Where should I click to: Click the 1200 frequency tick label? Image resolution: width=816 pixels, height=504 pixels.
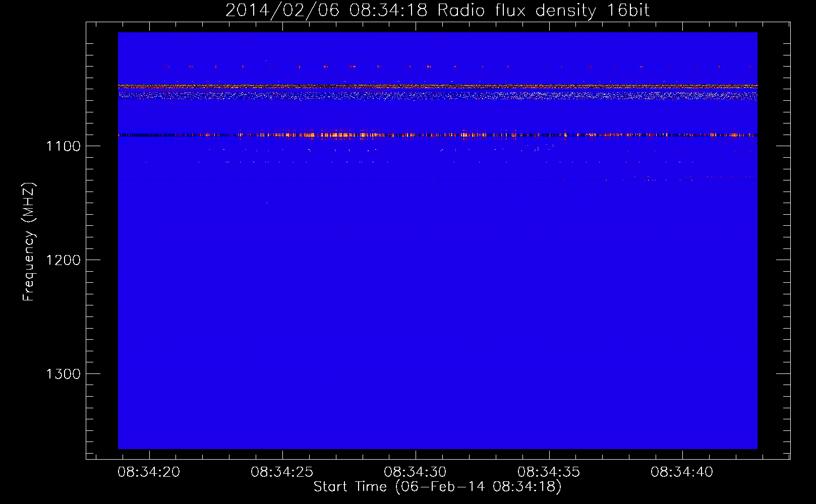(x=63, y=260)
